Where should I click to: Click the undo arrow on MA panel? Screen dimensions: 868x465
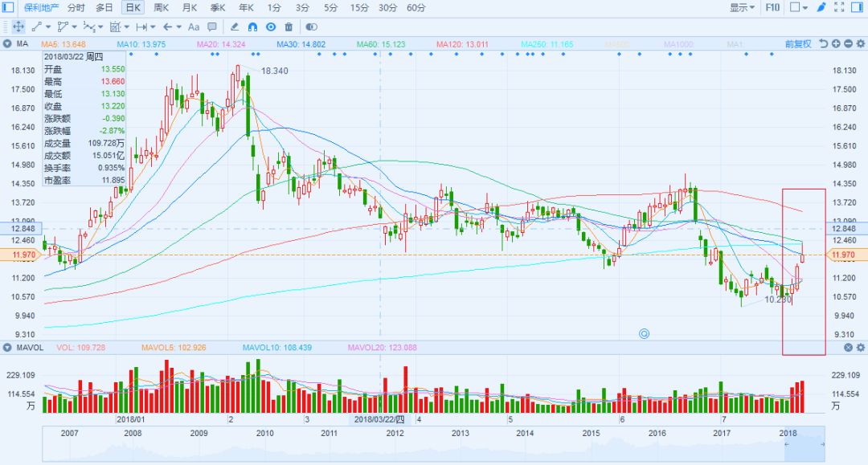click(824, 43)
